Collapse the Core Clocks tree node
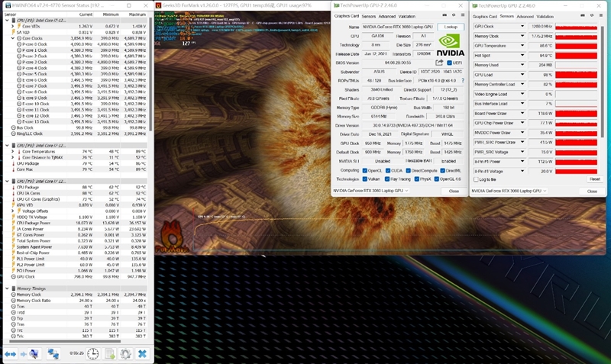 click(12, 38)
